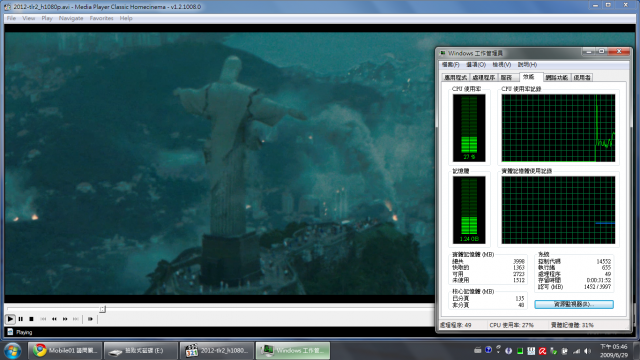Click the keyboard tray icon
The height and width of the screenshot is (360, 640).
coord(478,350)
